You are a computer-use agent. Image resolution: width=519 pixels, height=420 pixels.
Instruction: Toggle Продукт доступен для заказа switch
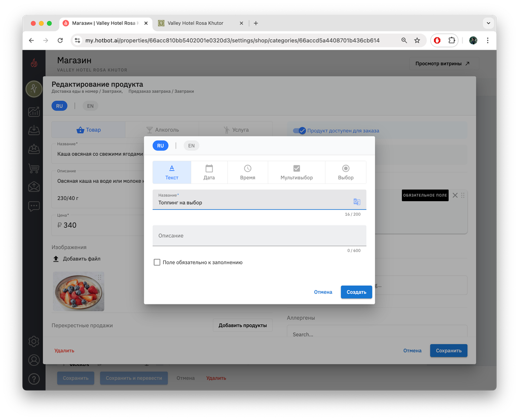click(x=299, y=131)
